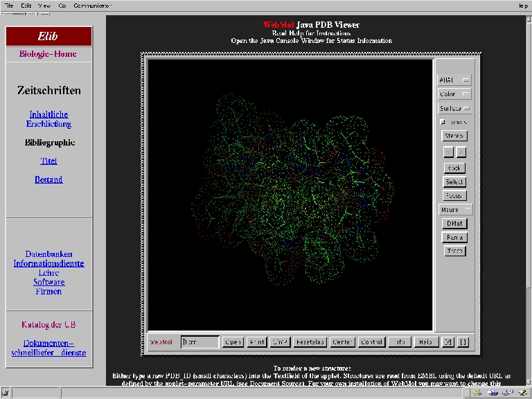This screenshot has width=532, height=399.
Task: Click the [ ] button at bottom right
Action: (463, 342)
